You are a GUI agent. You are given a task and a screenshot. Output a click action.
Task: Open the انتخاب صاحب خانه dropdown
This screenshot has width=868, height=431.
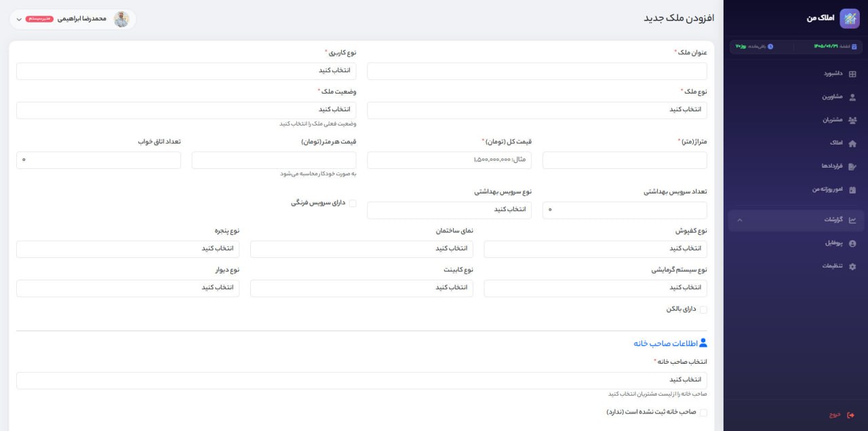361,381
